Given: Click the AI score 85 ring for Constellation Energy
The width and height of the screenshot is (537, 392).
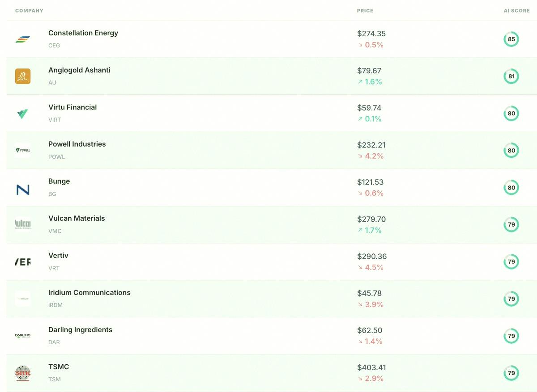Looking at the screenshot, I should click(x=511, y=39).
